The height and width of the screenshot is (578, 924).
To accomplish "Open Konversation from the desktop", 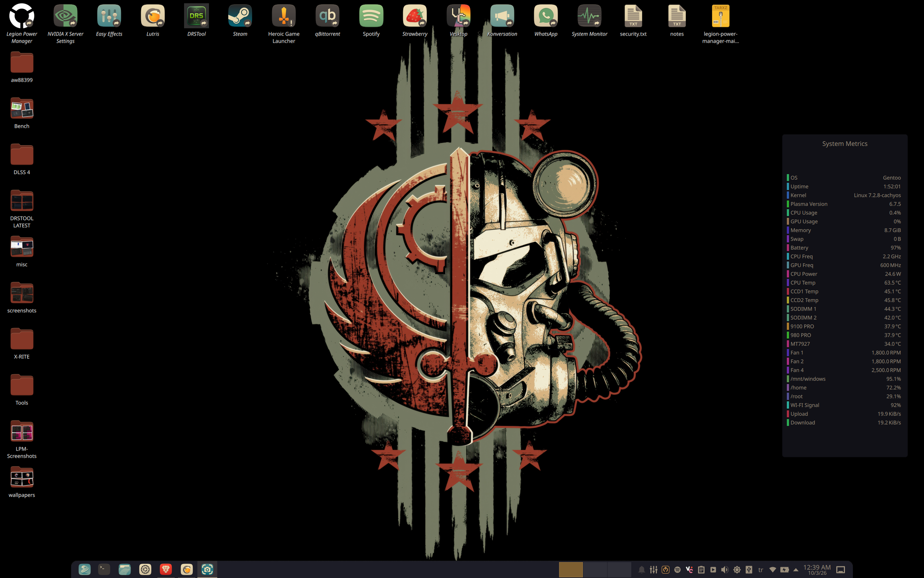I will pos(502,16).
